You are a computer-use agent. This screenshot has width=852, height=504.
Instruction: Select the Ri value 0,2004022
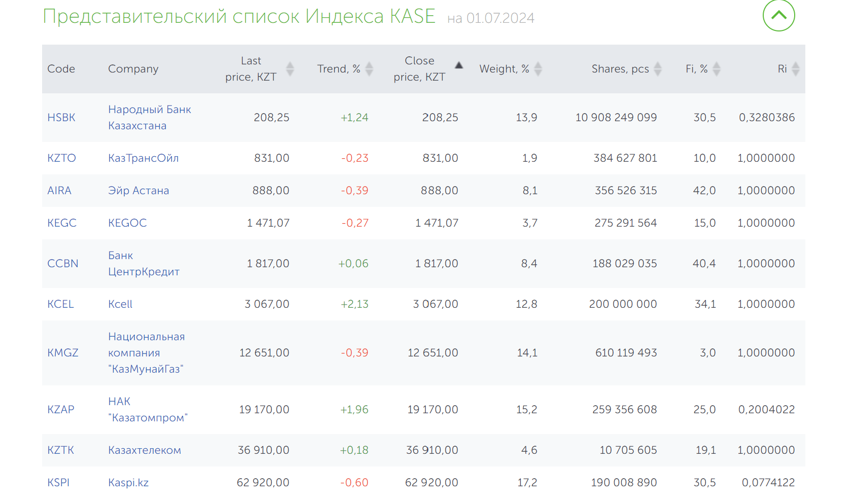pos(766,410)
